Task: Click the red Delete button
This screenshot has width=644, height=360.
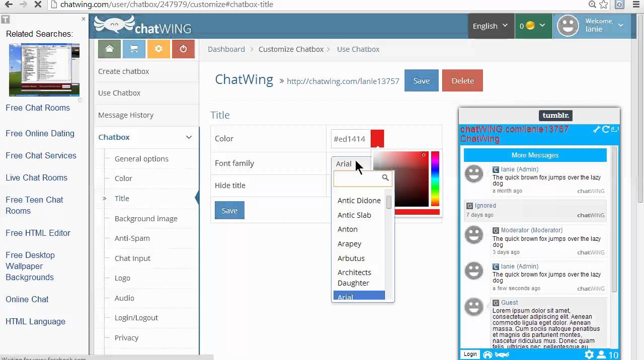Action: pos(462,80)
